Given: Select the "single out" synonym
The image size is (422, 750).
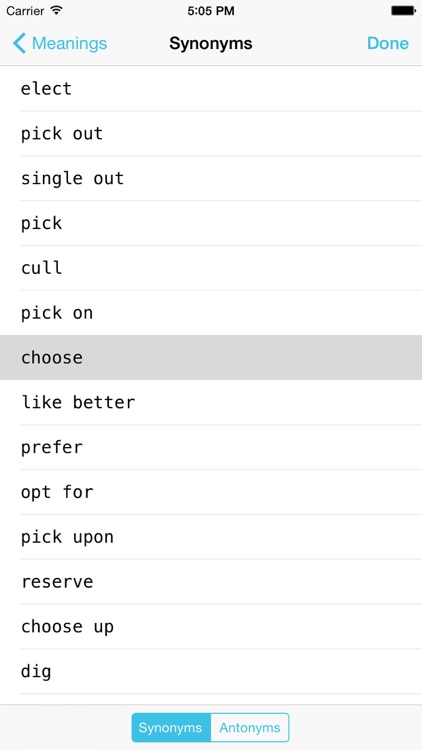Looking at the screenshot, I should click(x=211, y=178).
